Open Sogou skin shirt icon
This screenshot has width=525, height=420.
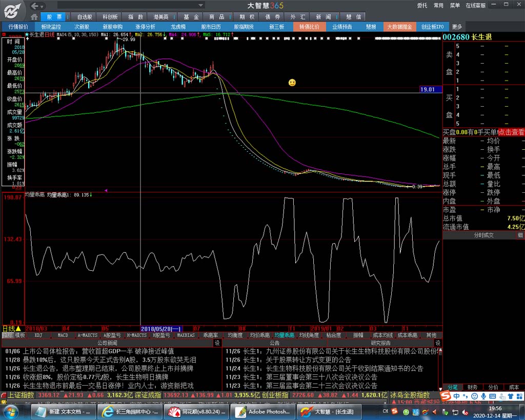(510, 396)
